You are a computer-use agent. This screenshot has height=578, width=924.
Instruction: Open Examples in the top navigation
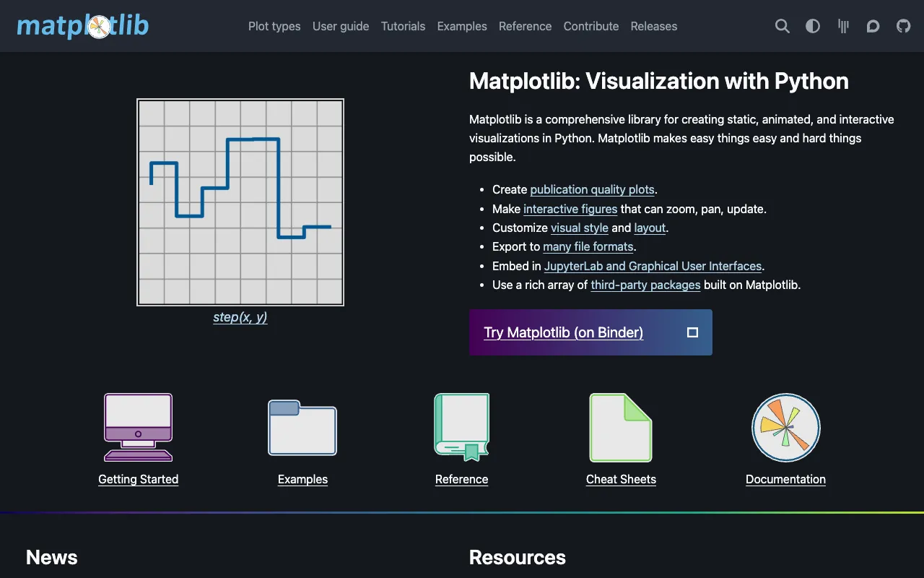point(462,26)
